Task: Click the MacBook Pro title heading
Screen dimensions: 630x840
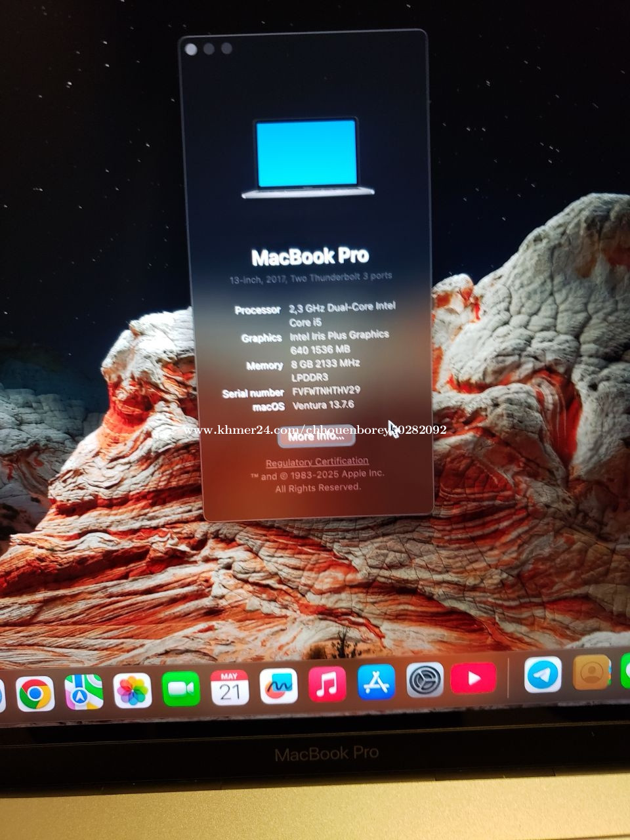Action: (310, 256)
